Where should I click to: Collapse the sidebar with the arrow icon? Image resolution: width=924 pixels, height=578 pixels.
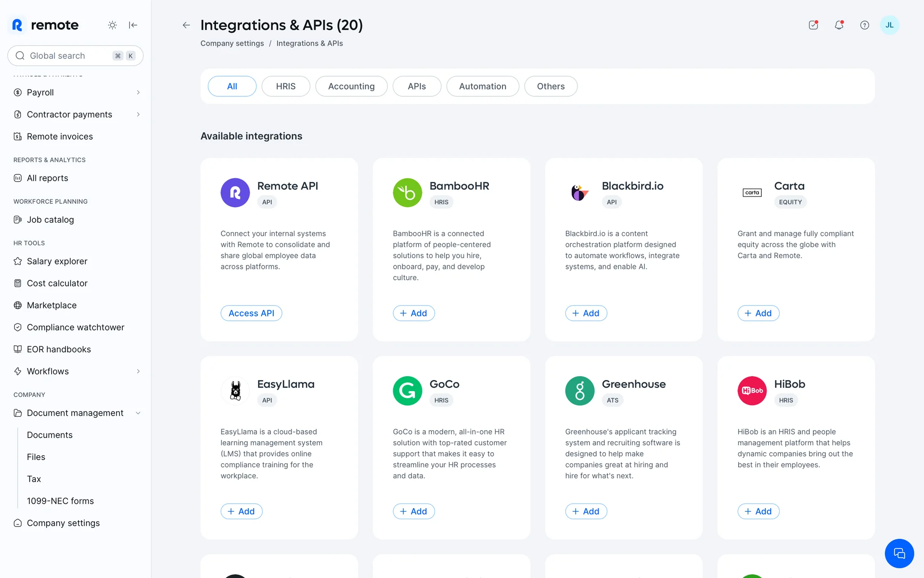133,25
